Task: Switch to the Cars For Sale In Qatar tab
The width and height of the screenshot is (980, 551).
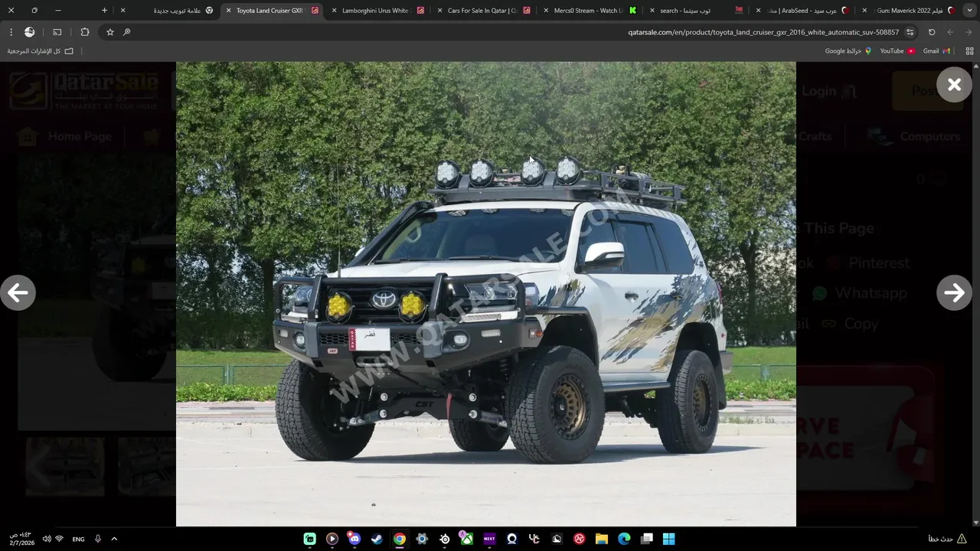Action: 485,11
